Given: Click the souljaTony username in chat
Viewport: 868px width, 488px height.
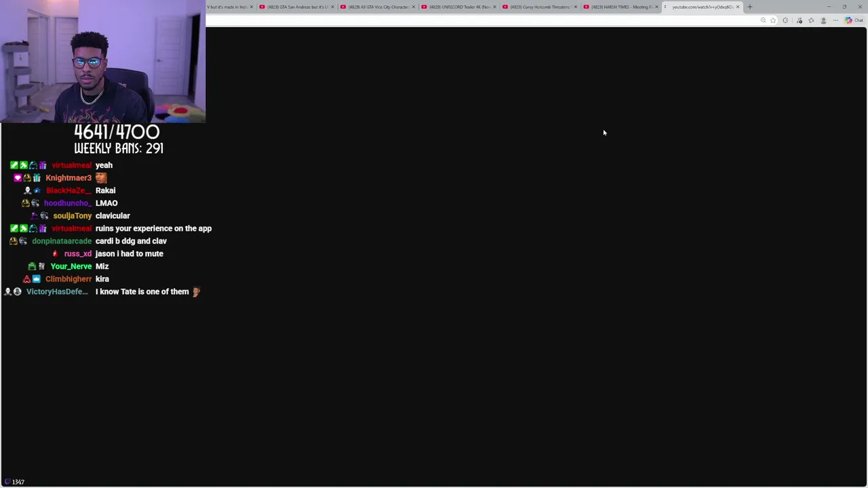Looking at the screenshot, I should point(72,216).
